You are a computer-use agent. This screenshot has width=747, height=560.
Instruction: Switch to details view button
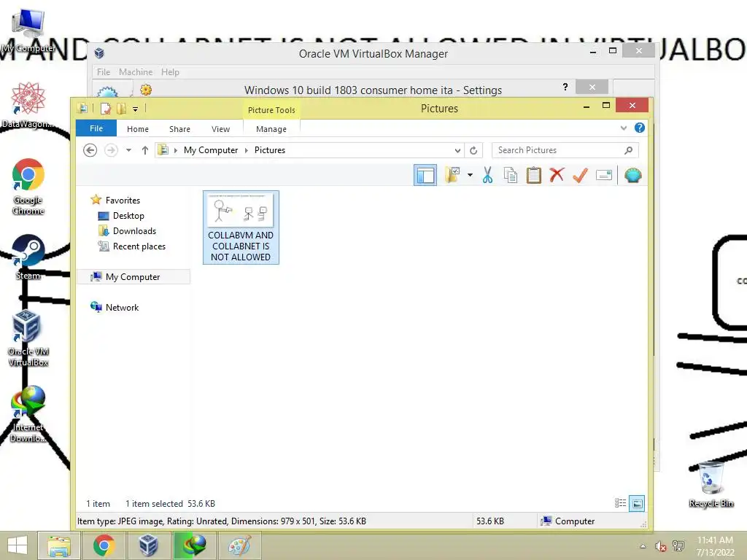(x=620, y=503)
